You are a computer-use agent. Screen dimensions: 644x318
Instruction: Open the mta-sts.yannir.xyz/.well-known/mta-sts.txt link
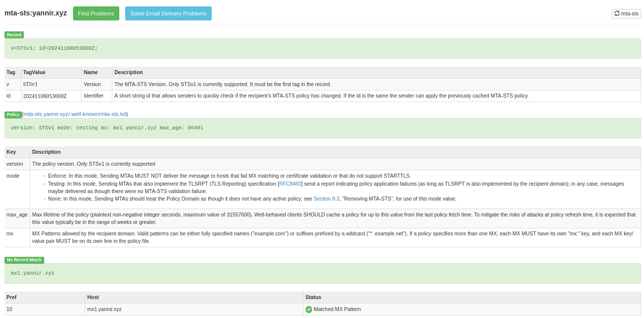[x=75, y=114]
